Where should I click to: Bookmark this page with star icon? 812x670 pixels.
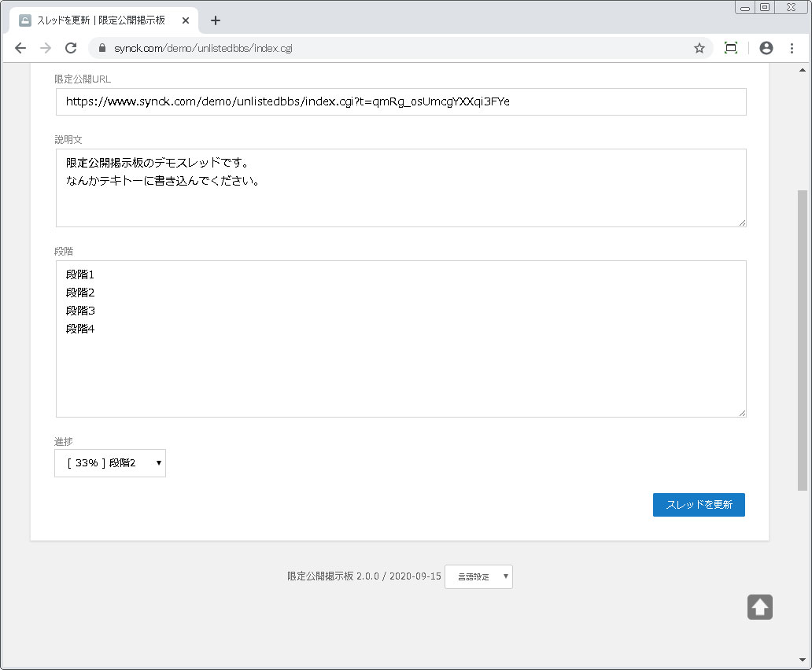699,48
